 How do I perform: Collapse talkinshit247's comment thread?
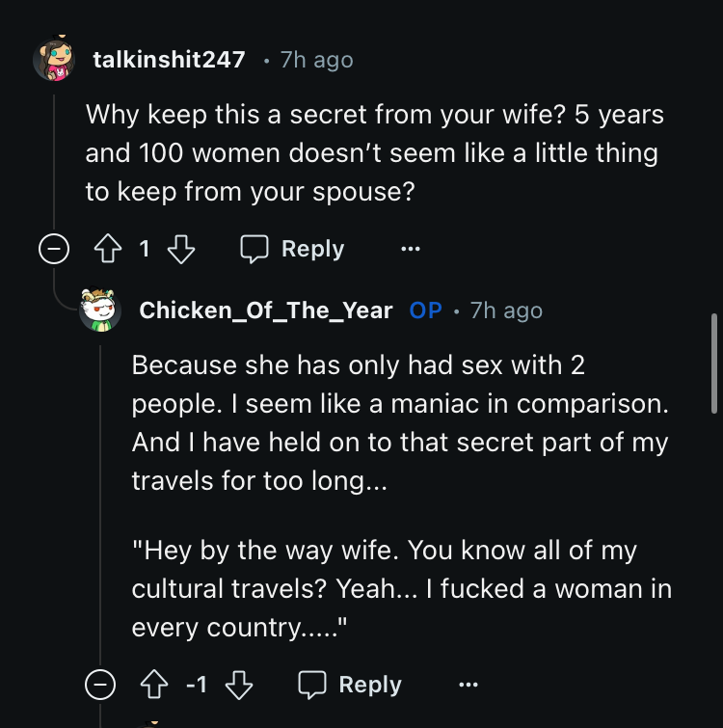[x=54, y=250]
